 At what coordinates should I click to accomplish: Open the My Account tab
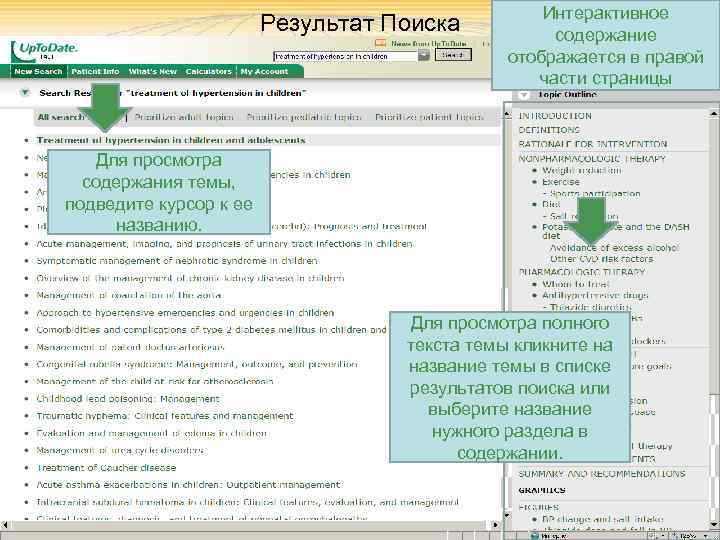pos(264,72)
